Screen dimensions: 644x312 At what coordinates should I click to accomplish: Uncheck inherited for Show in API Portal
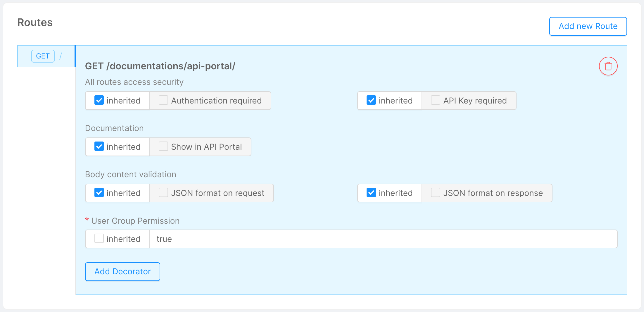click(x=99, y=146)
